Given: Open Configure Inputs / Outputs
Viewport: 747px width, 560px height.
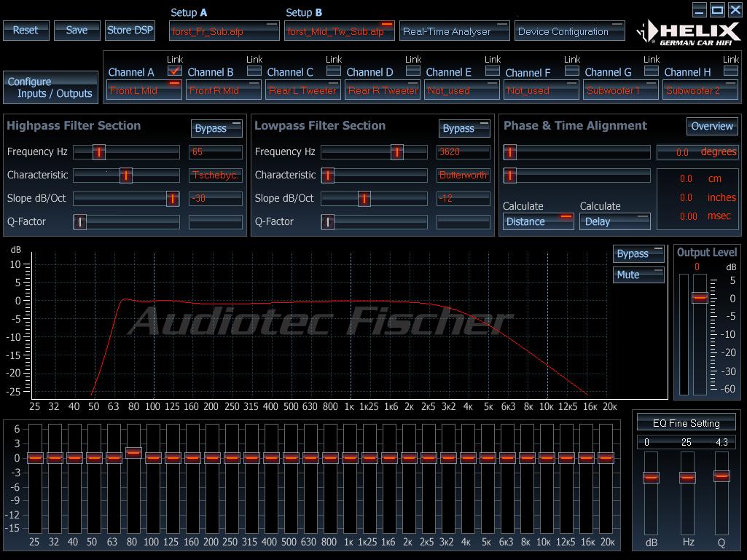Looking at the screenshot, I should pyautogui.click(x=50, y=87).
